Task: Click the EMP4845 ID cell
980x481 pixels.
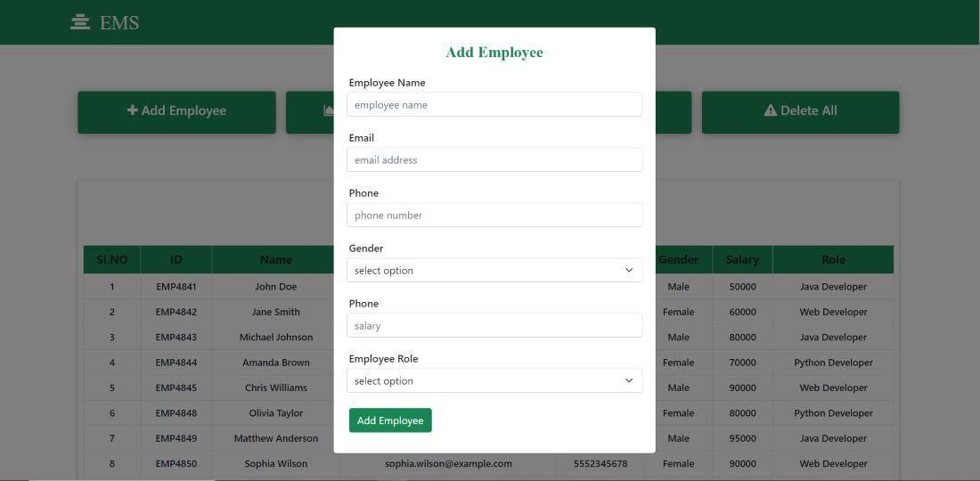Action: pyautogui.click(x=176, y=388)
